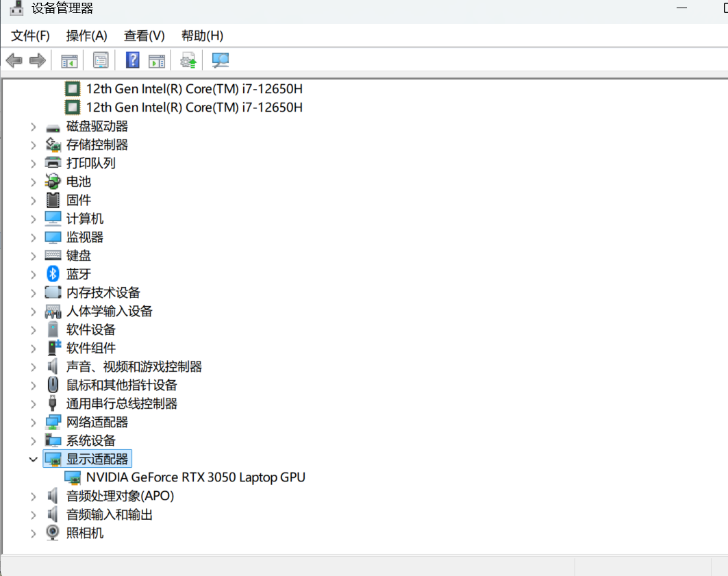Select the 音频输入和输出 tree item
Screen dimensions: 728x576
coord(109,515)
